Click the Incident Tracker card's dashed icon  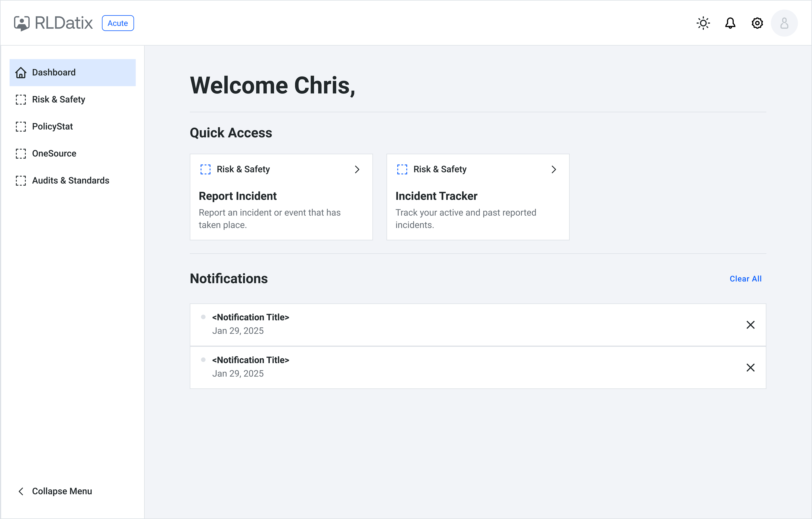coord(402,169)
